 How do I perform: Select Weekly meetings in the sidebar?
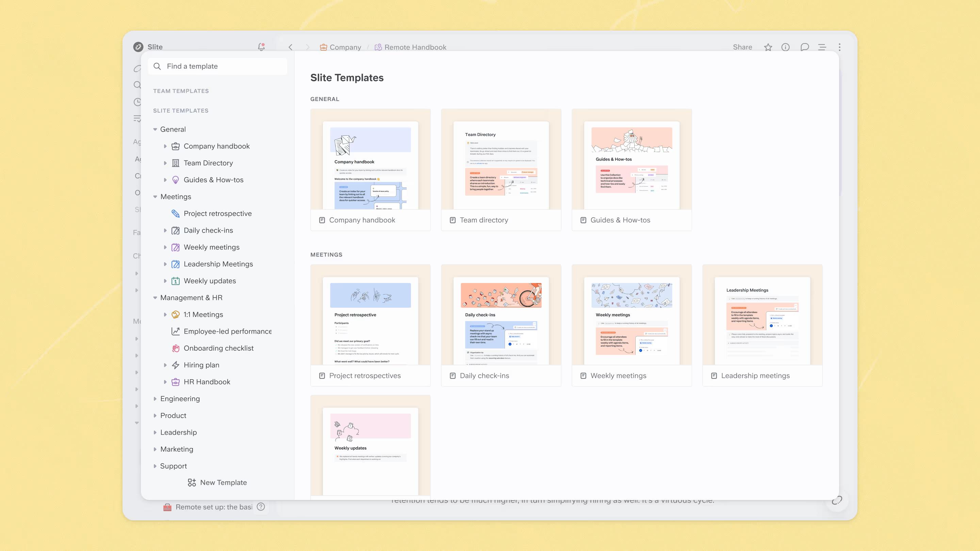click(x=212, y=247)
